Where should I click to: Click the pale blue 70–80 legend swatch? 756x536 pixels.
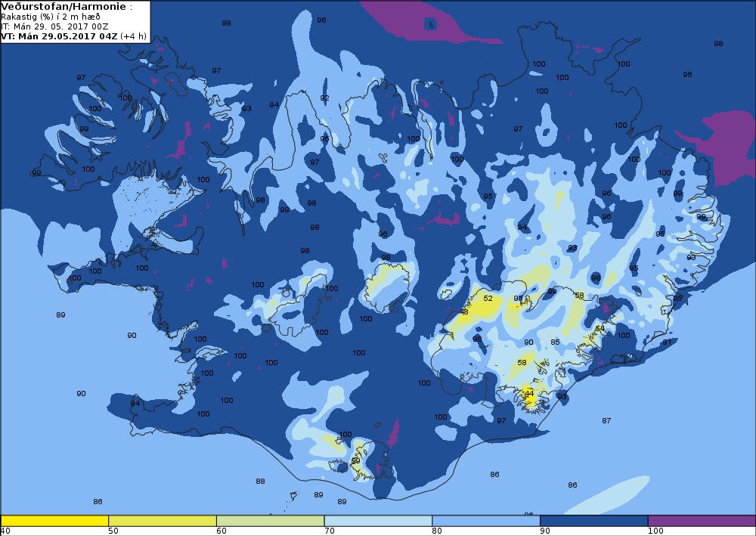click(x=378, y=521)
